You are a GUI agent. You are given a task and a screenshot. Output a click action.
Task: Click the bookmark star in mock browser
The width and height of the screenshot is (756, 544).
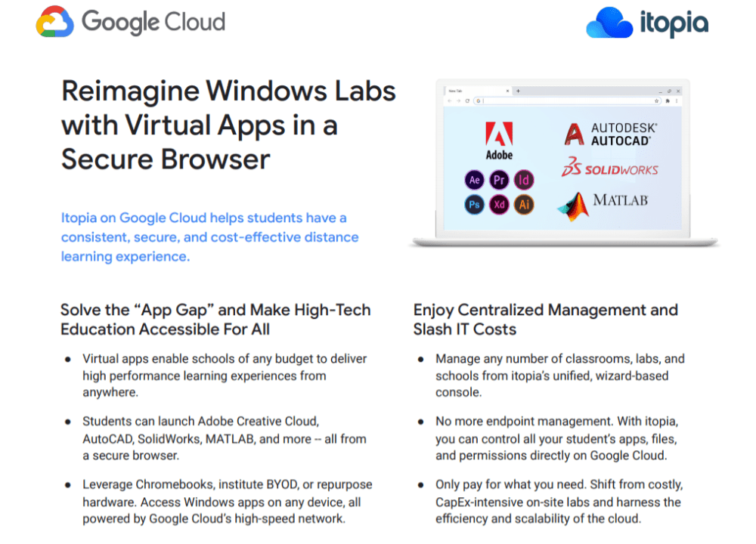pyautogui.click(x=657, y=101)
